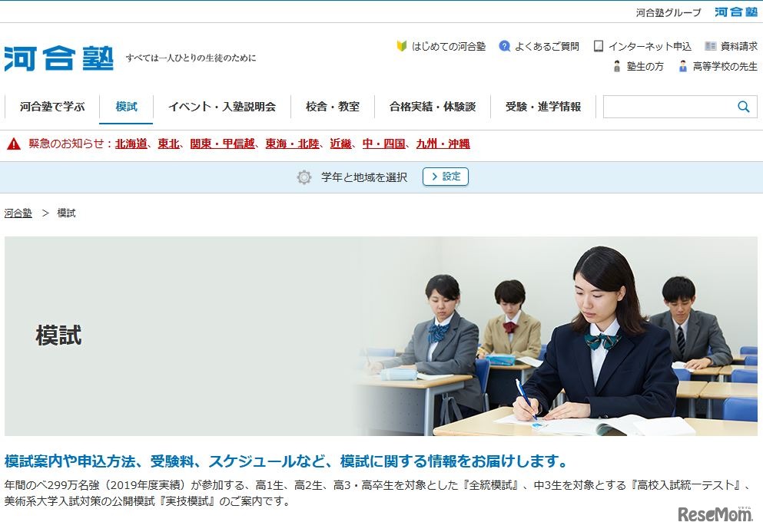Click the gear icon beside 学年と地域を選択
This screenshot has width=763, height=532.
[304, 177]
